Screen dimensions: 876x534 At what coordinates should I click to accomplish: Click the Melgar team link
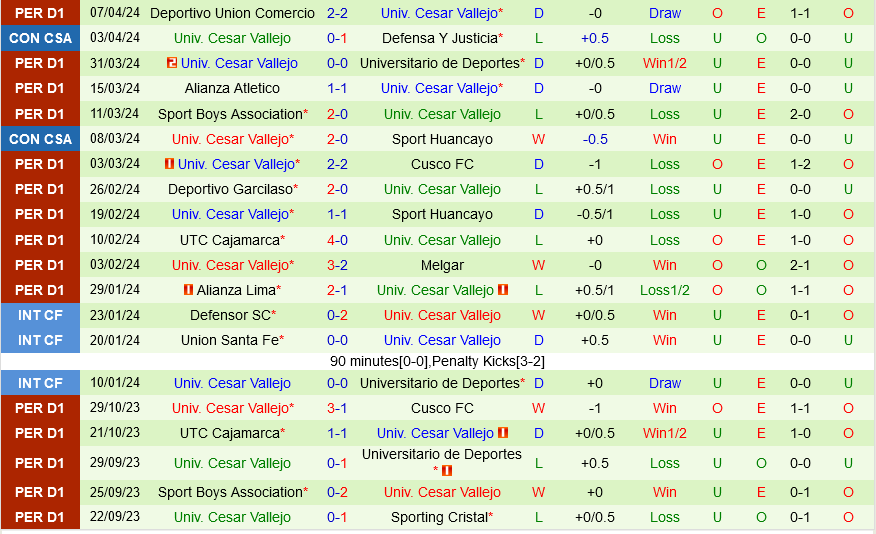pos(442,265)
